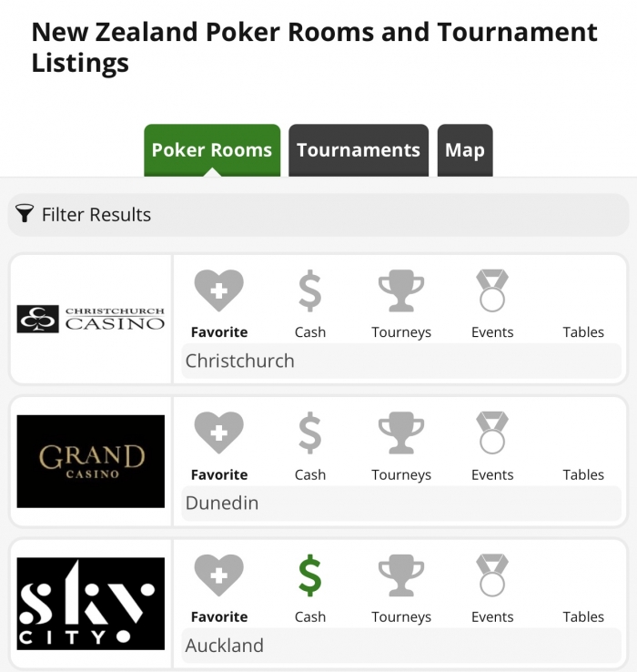Open Cash games dollar icon for Christchurch

click(309, 290)
